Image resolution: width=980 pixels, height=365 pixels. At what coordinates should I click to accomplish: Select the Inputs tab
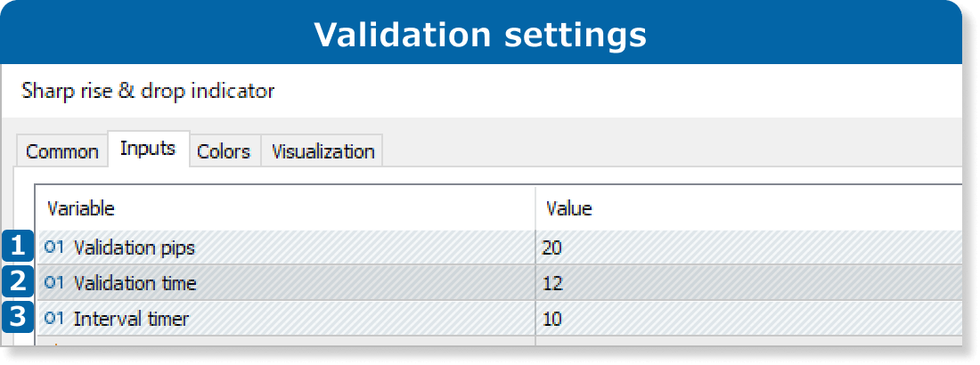[x=147, y=149]
